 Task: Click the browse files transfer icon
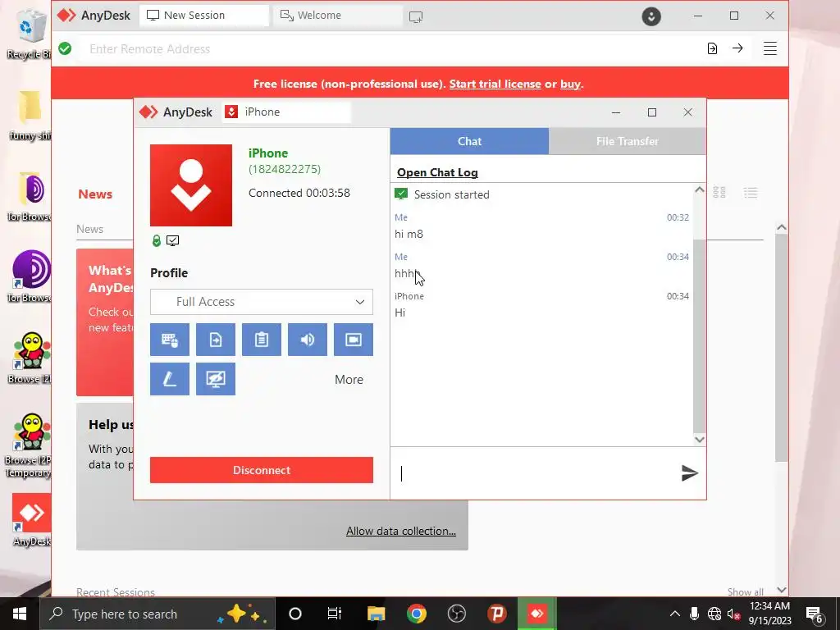(712, 48)
